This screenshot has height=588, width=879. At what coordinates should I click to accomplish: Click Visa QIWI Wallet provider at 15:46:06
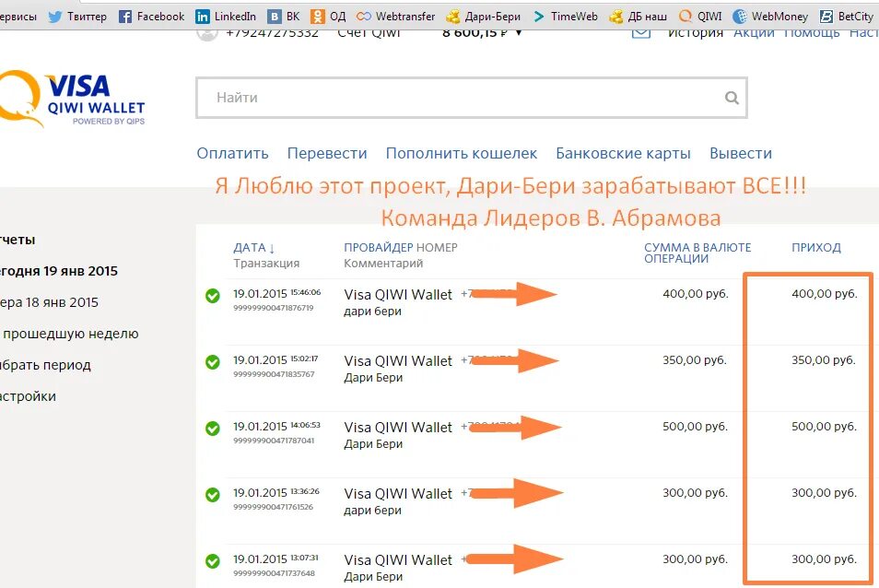(x=398, y=295)
